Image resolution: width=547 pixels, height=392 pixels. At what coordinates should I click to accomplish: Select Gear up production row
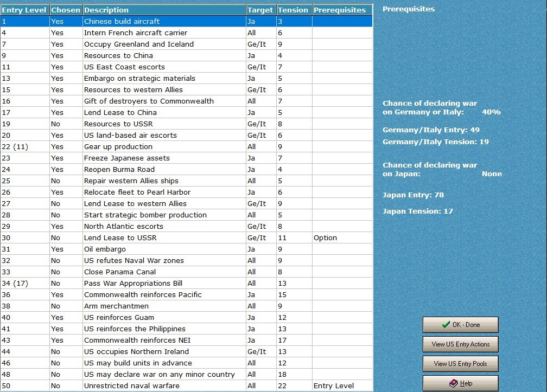tap(186, 147)
